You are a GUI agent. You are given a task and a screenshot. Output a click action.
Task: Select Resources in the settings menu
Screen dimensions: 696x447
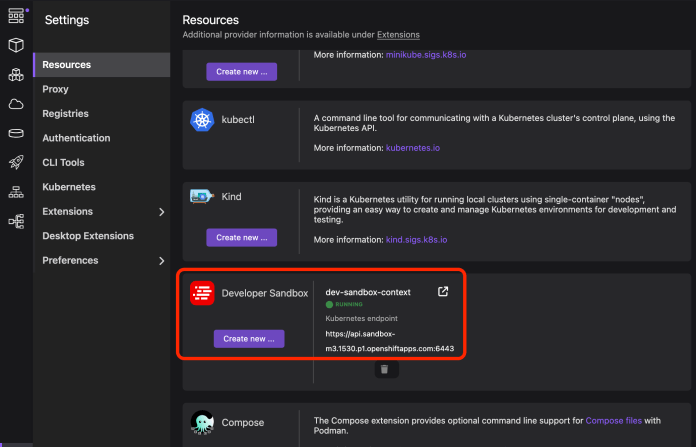tap(102, 65)
